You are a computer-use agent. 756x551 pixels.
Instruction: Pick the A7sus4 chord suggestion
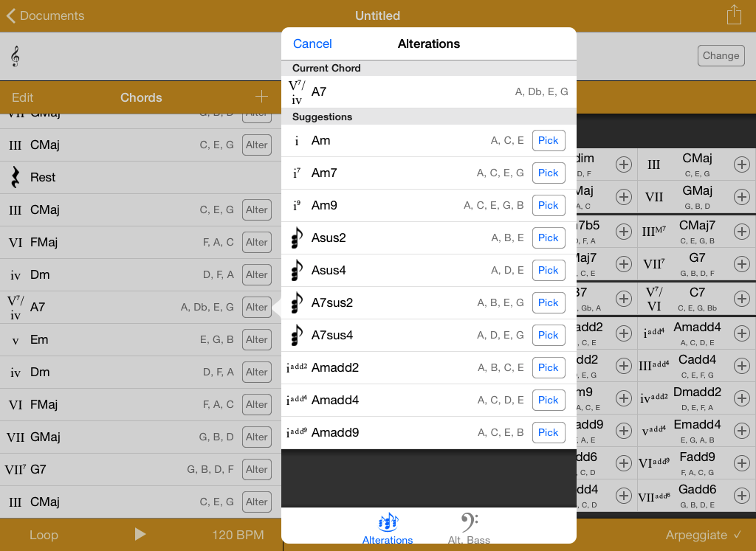click(548, 335)
